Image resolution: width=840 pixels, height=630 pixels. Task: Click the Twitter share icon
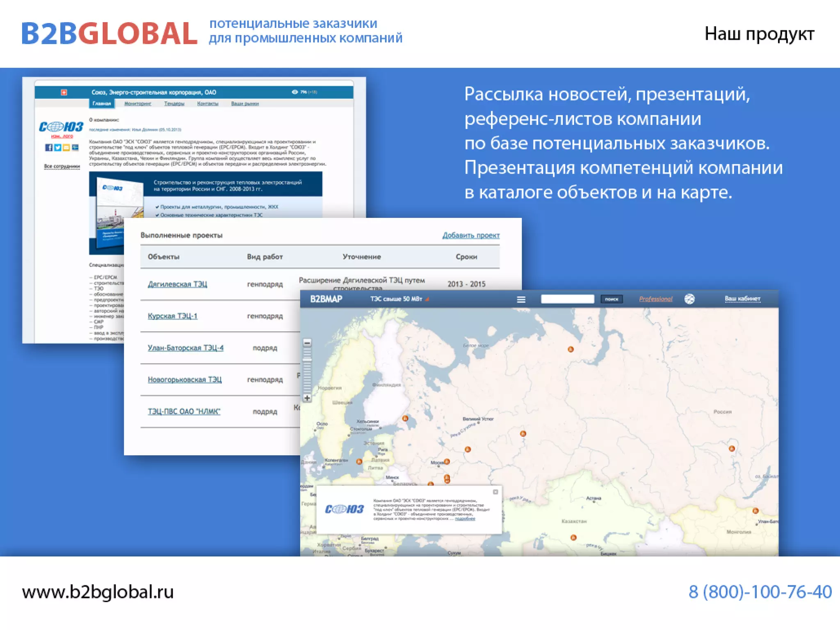tap(57, 147)
